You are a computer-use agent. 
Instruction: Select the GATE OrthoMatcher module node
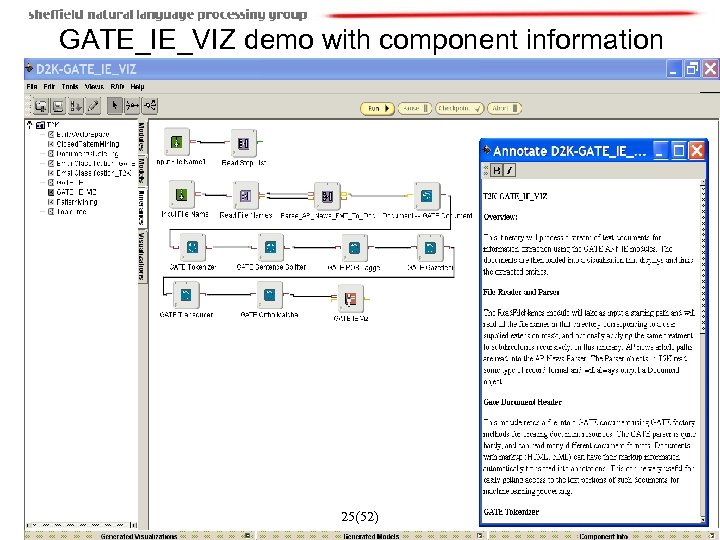click(270, 295)
